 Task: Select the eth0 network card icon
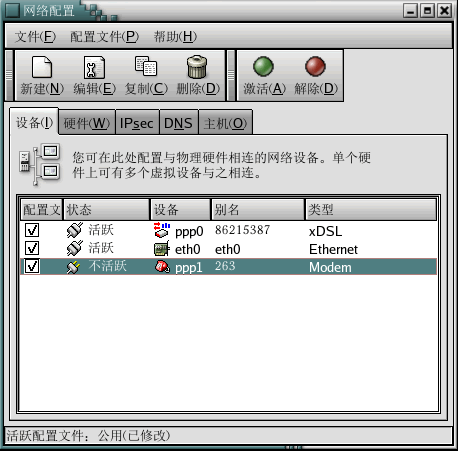[162, 249]
